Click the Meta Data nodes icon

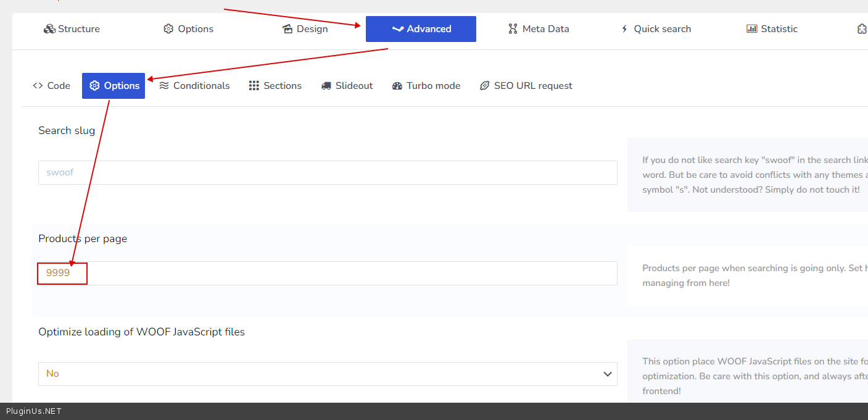click(513, 29)
